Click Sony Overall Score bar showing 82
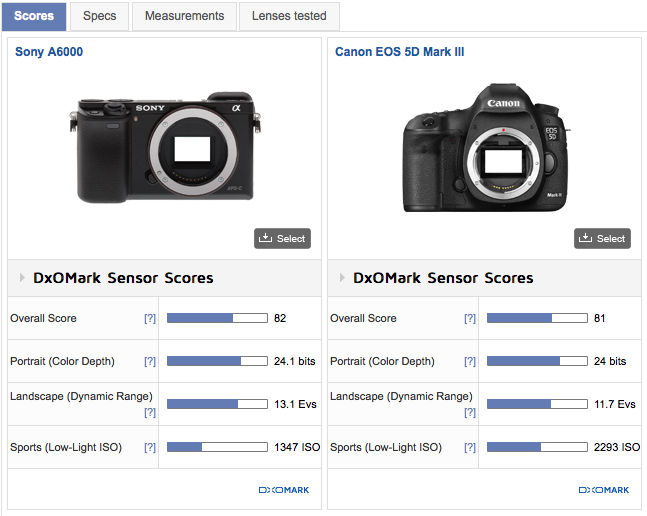This screenshot has height=516, width=647. coord(217,318)
